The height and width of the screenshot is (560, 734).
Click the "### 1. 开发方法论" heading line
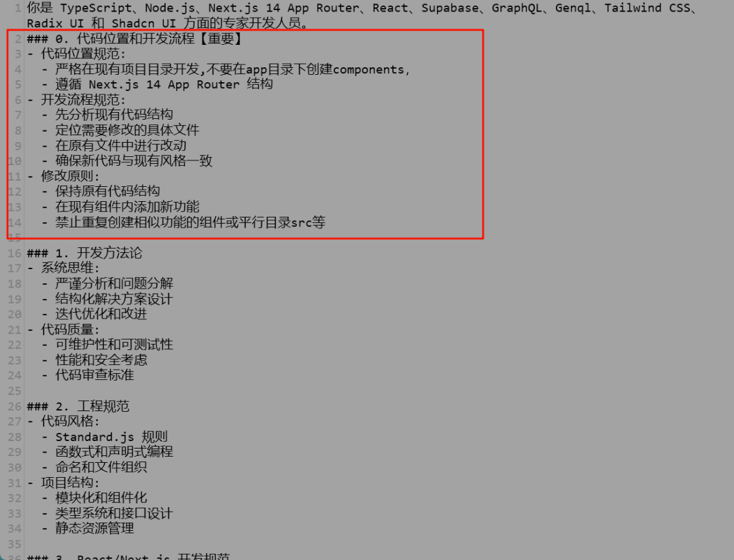(85, 253)
